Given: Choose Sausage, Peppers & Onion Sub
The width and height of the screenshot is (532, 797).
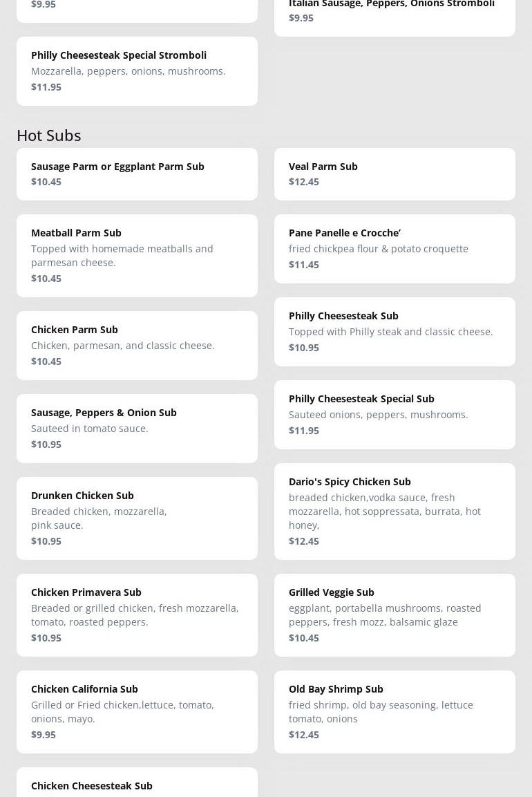Looking at the screenshot, I should click(x=137, y=428).
